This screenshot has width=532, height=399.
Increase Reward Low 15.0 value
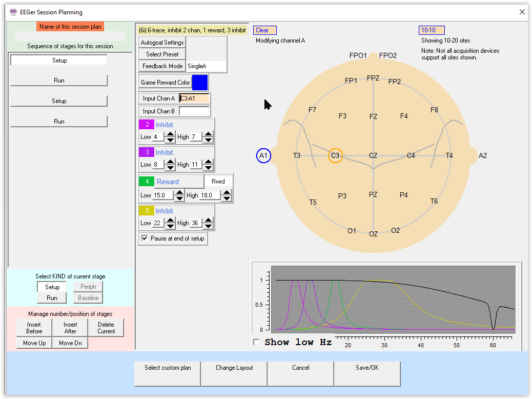(x=179, y=192)
